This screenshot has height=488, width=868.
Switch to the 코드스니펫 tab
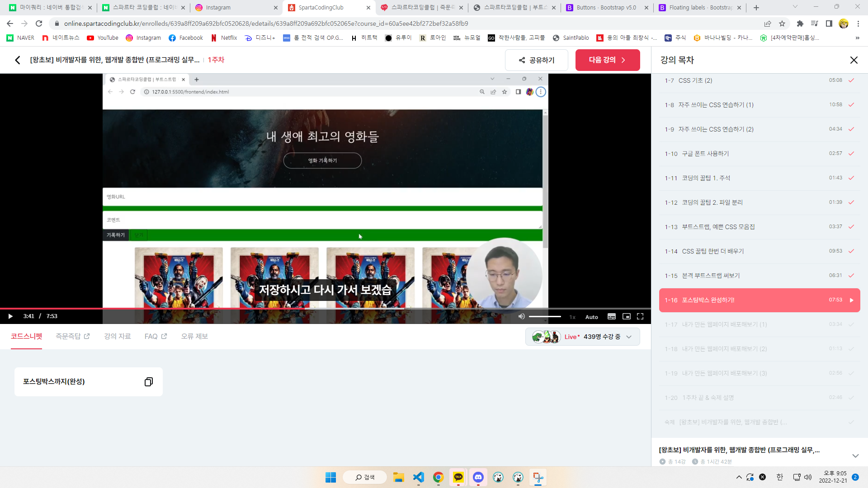click(x=26, y=337)
